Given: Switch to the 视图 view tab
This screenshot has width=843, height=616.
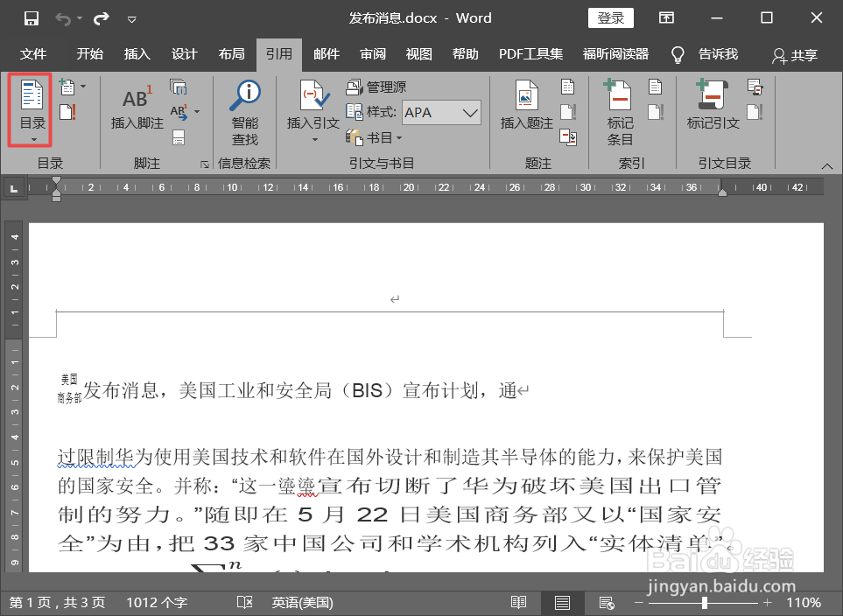Looking at the screenshot, I should 418,54.
